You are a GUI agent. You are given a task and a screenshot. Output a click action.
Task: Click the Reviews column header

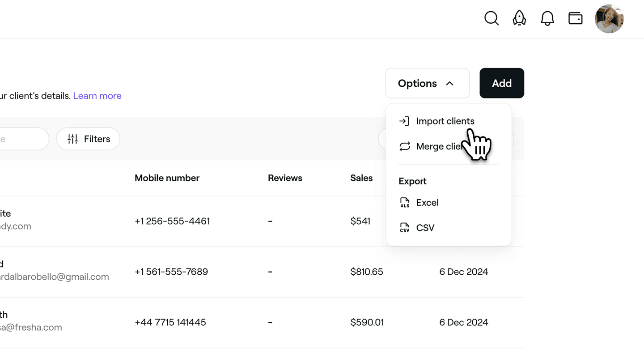pyautogui.click(x=285, y=178)
